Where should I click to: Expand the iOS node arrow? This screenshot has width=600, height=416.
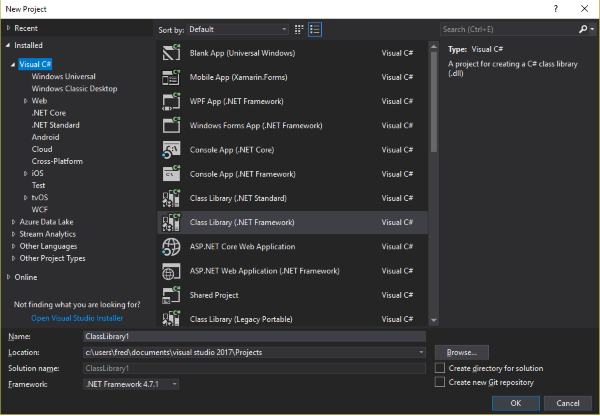[26, 173]
